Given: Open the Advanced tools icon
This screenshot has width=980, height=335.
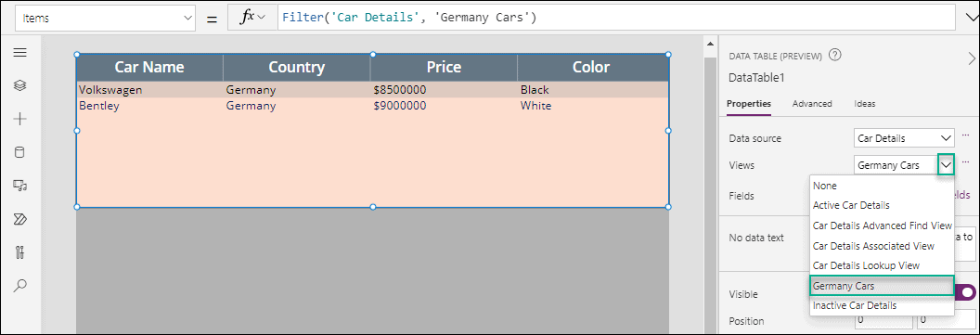Looking at the screenshot, I should point(20,253).
